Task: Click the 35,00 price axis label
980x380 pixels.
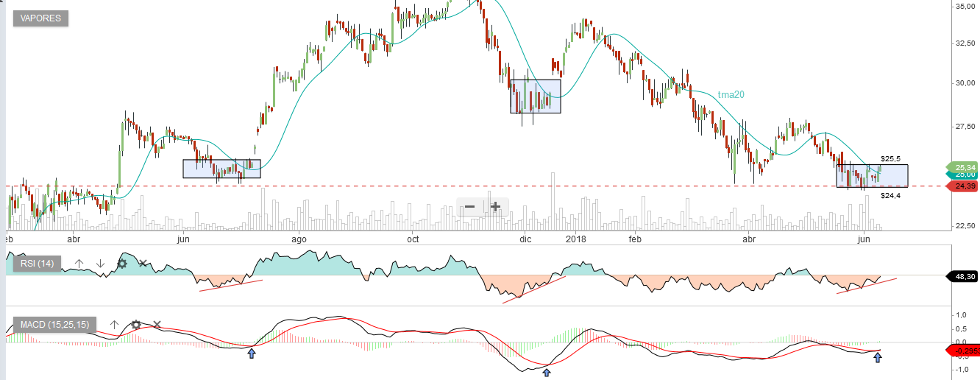Action: tap(965, 7)
